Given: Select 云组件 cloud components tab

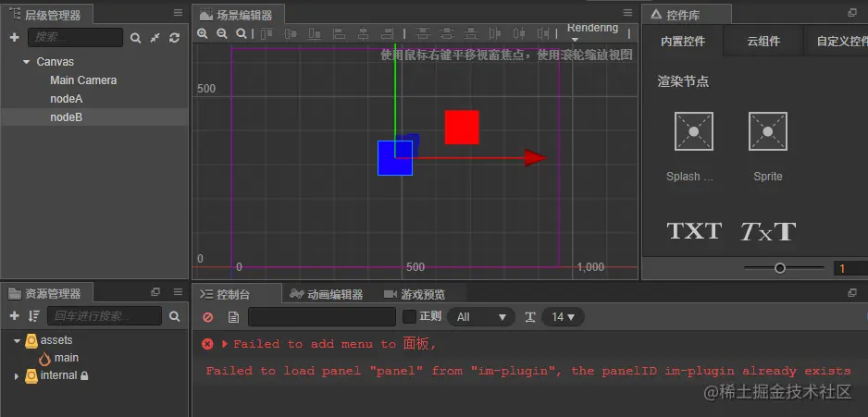Looking at the screenshot, I should click(763, 41).
